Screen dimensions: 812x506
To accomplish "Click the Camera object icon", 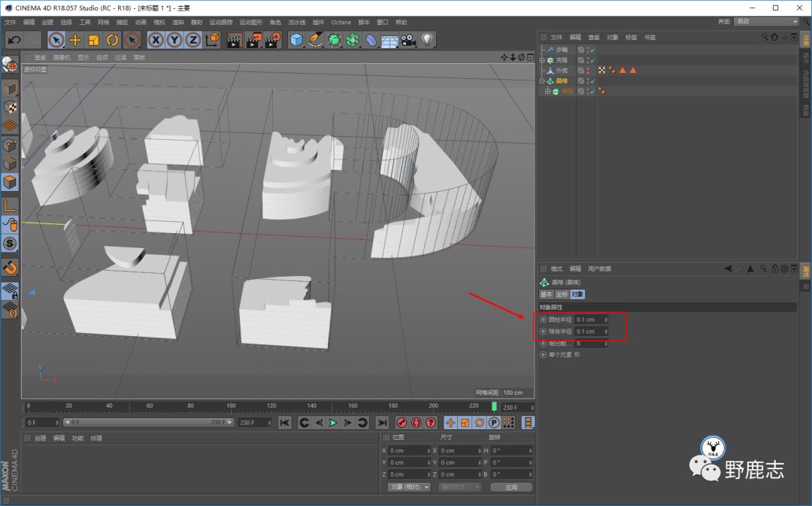I will [x=408, y=40].
